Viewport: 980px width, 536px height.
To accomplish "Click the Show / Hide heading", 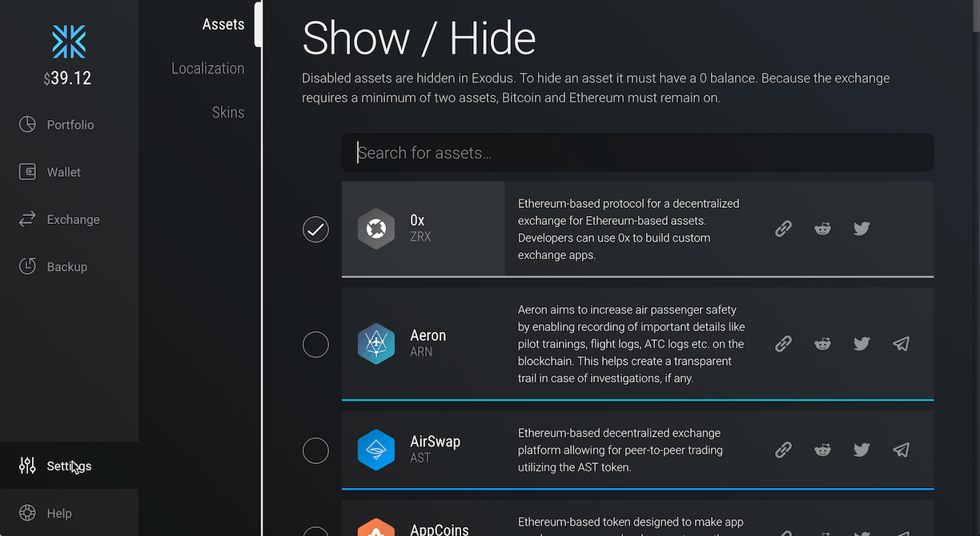I will coord(419,38).
